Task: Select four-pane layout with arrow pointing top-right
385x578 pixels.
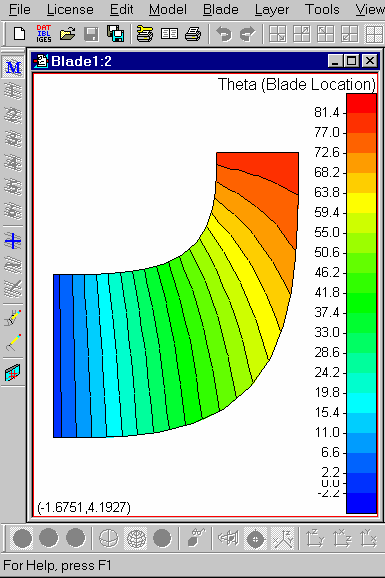Action: 302,34
